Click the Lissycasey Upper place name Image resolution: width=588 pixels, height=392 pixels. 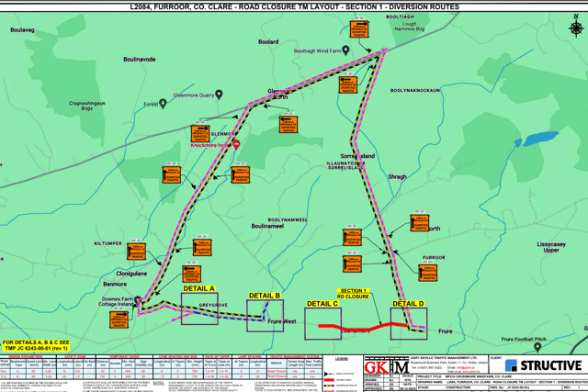(551, 247)
